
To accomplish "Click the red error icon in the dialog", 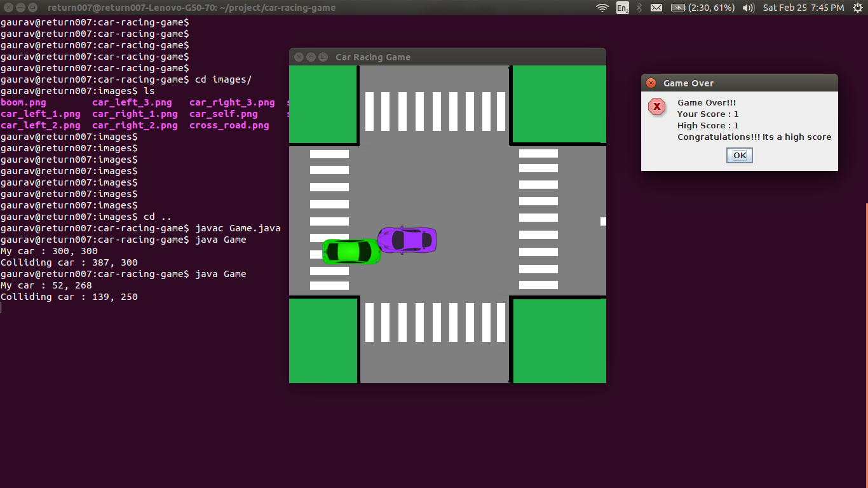I will point(657,106).
